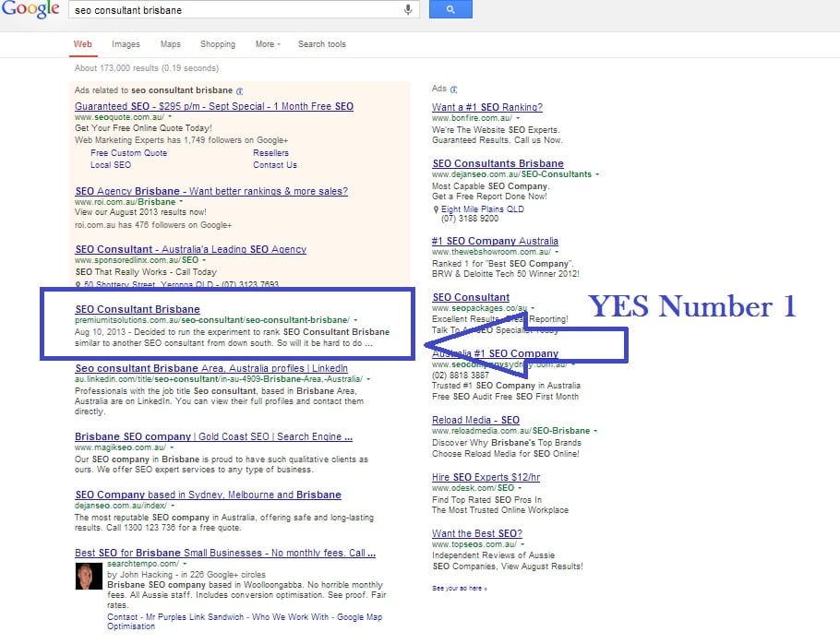Screen dimensions: 840x644
Task: Expand the More dropdown menu
Action: 268,44
